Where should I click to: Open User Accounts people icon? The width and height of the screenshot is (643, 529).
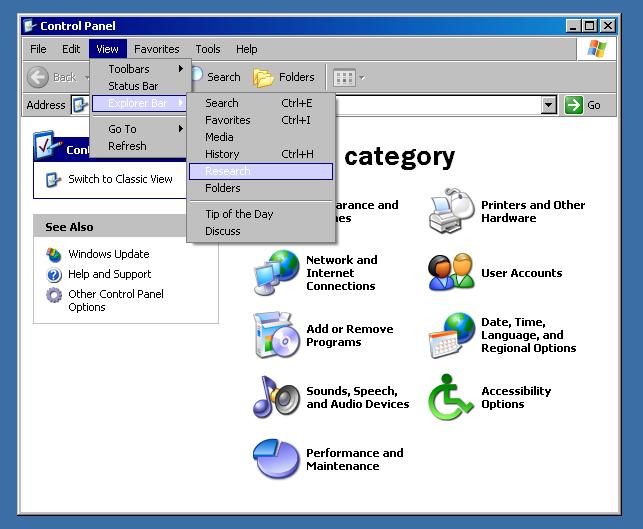click(451, 272)
